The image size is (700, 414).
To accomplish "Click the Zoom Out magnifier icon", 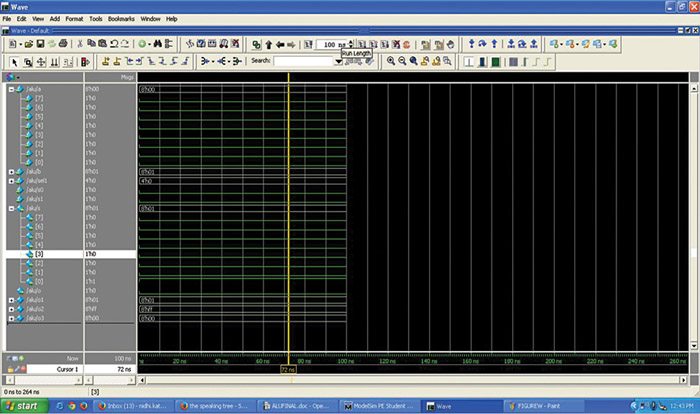I will [x=402, y=61].
